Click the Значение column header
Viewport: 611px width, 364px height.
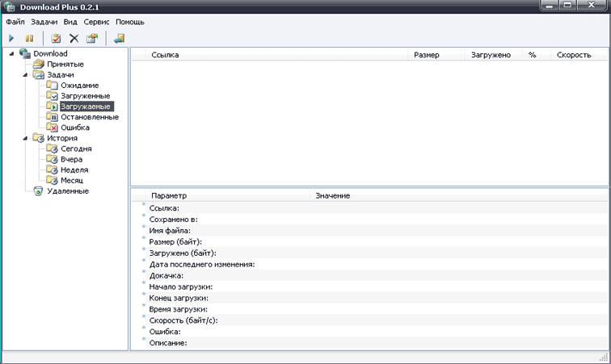[x=458, y=196]
